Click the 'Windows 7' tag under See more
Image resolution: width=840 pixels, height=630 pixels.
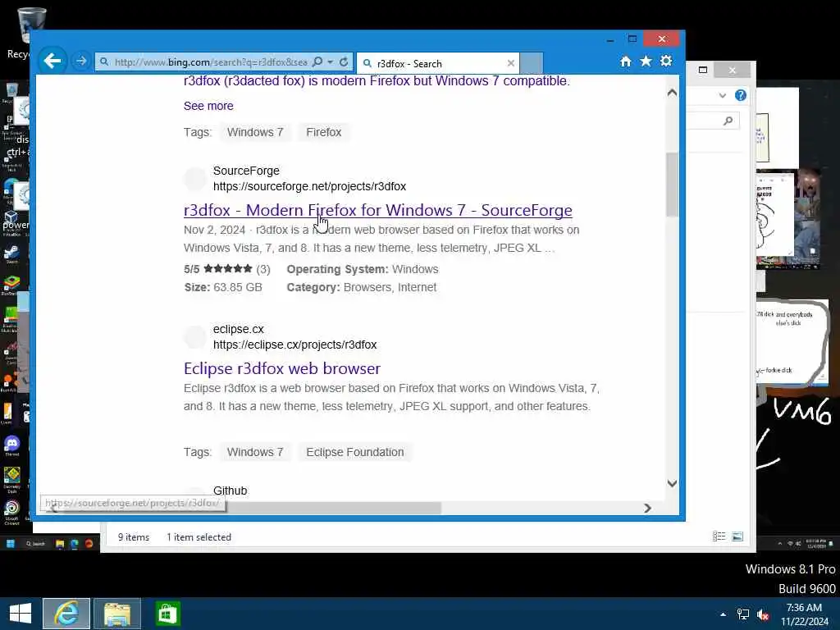(x=255, y=132)
